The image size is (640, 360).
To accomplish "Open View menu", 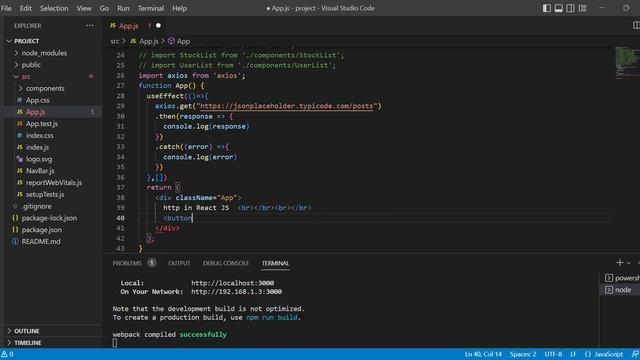I will click(x=84, y=8).
